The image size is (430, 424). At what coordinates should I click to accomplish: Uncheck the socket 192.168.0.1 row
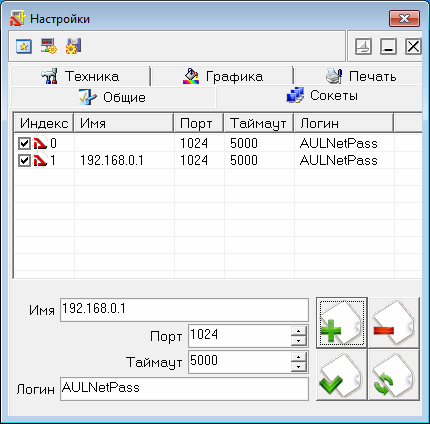click(24, 161)
